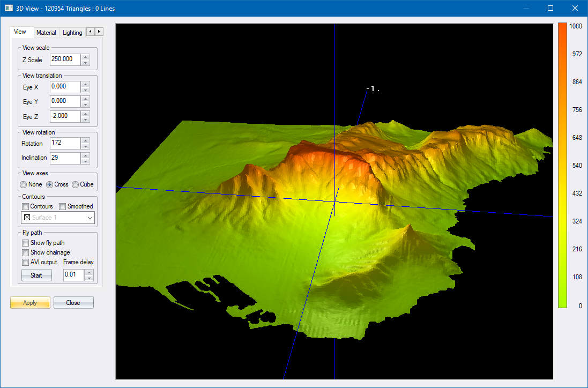This screenshot has width=588, height=388.
Task: Switch to the Material tab
Action: [x=46, y=33]
